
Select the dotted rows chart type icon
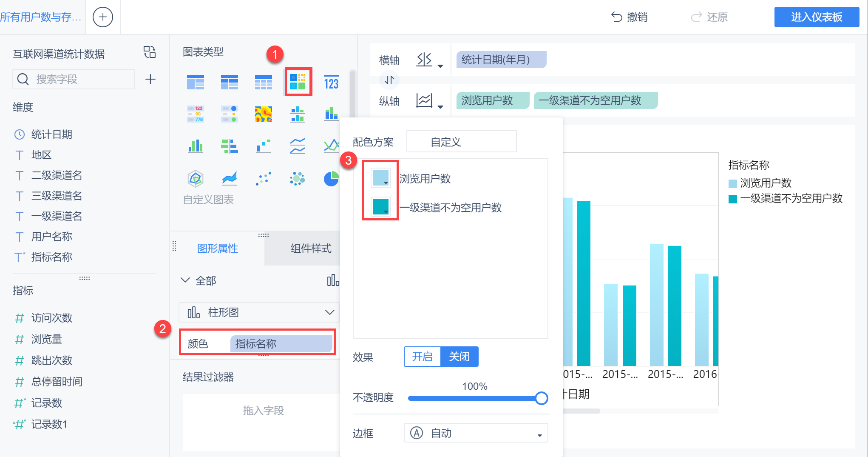coord(230,114)
